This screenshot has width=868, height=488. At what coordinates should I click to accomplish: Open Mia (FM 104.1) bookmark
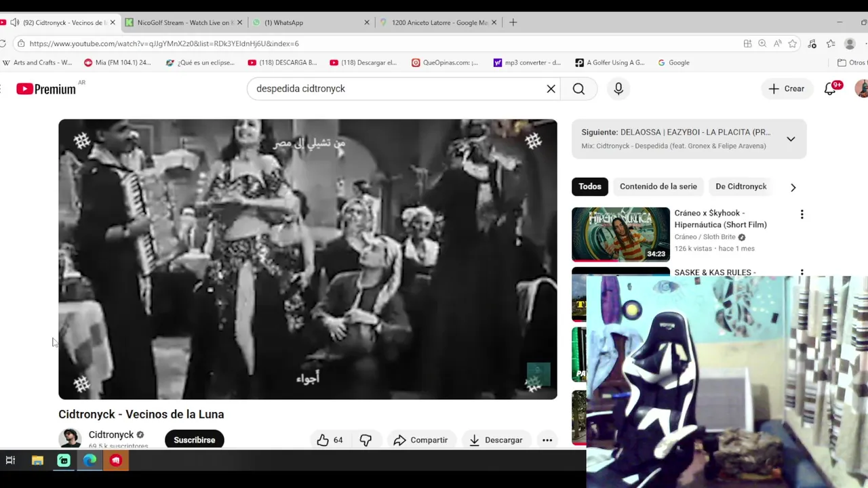tap(117, 62)
